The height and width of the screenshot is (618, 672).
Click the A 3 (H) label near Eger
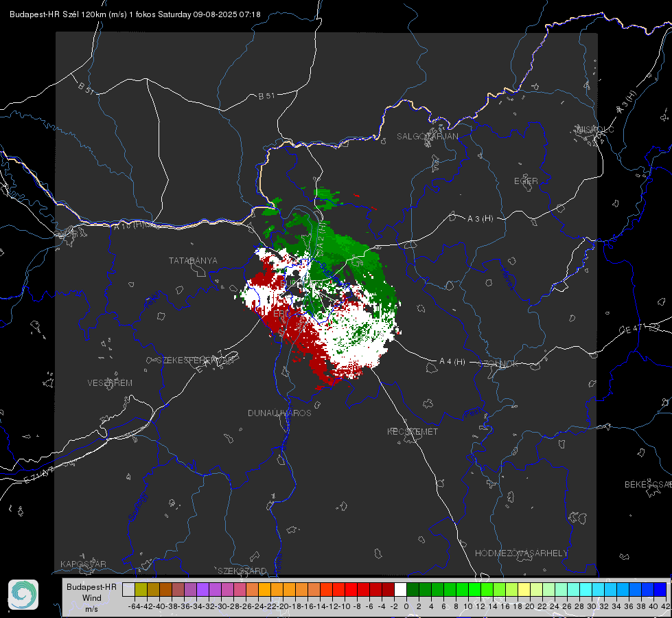click(x=480, y=218)
